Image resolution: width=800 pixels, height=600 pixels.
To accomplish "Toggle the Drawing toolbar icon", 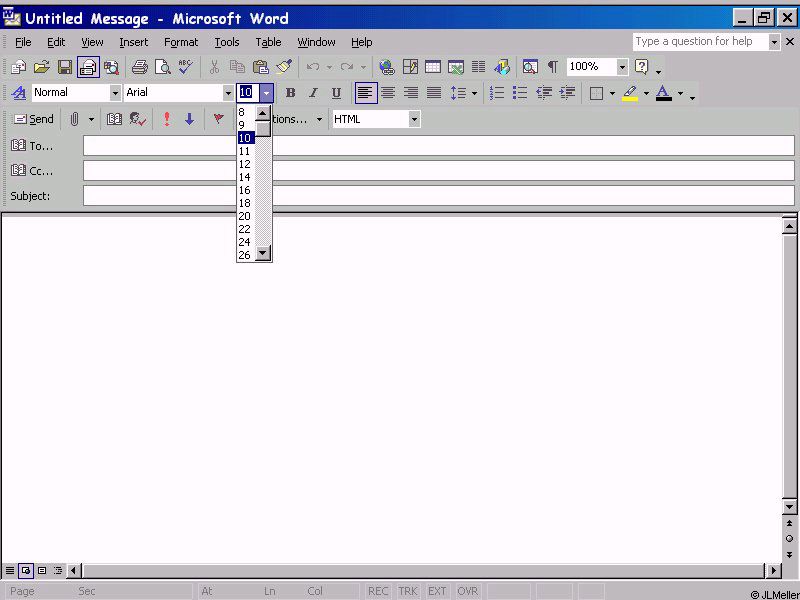I will [502, 67].
